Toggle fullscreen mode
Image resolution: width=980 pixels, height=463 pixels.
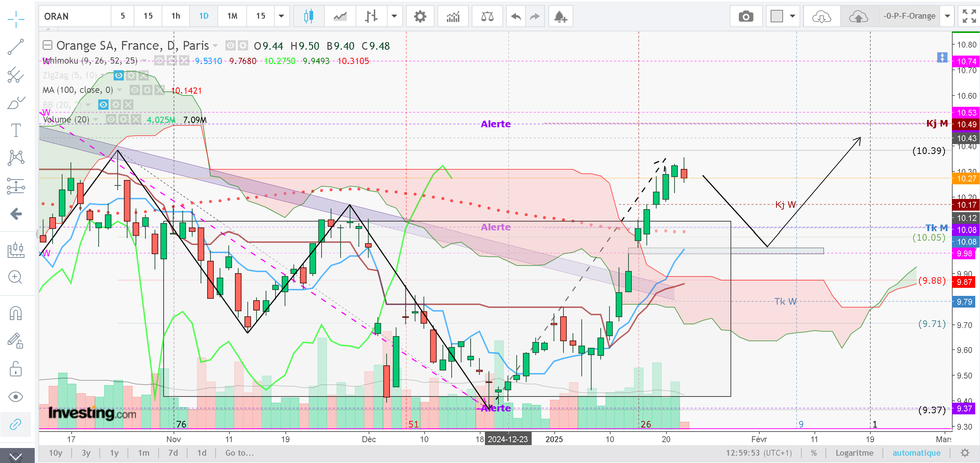click(x=969, y=16)
